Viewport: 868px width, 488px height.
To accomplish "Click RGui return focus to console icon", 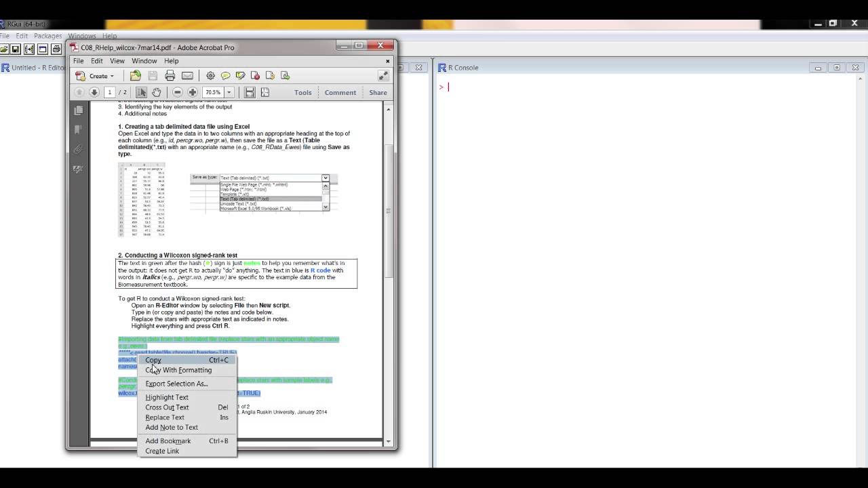I will (x=43, y=49).
